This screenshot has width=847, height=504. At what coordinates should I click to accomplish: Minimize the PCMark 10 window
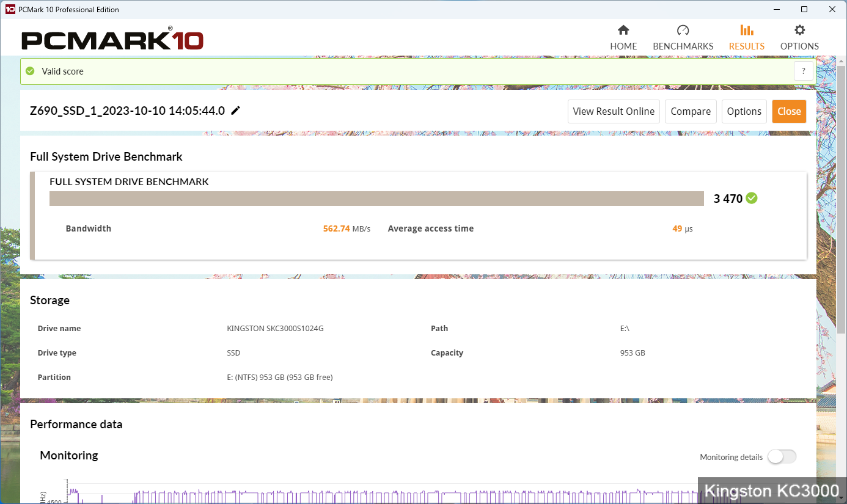click(x=777, y=9)
